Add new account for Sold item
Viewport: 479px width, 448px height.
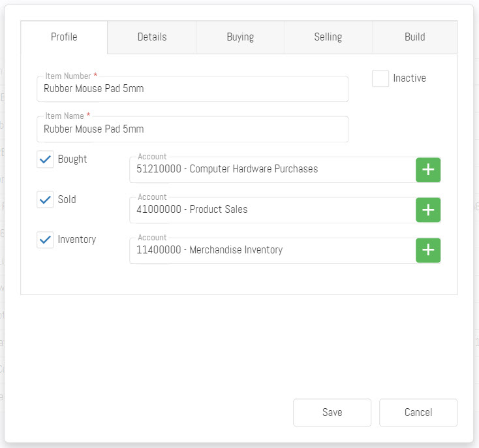(x=428, y=210)
